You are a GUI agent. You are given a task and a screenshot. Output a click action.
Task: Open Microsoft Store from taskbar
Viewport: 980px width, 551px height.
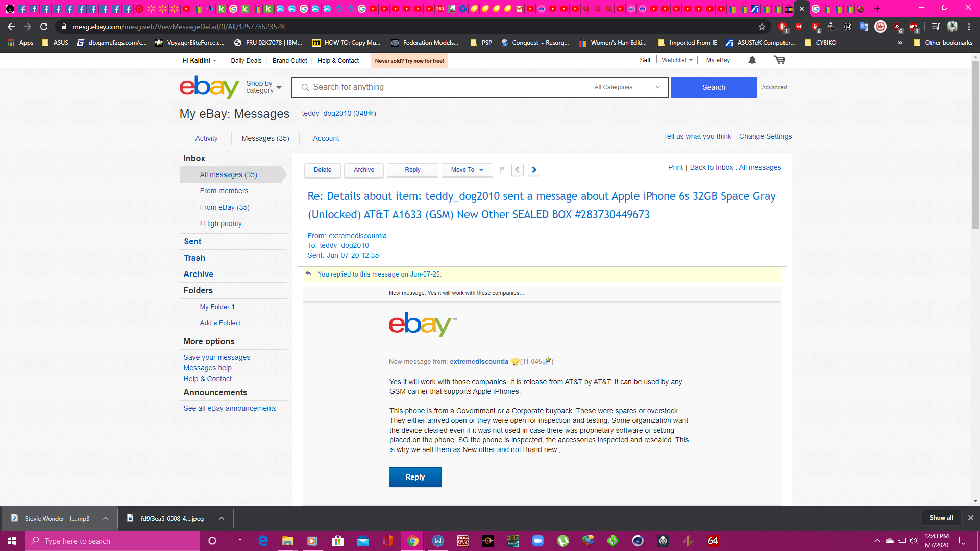point(337,541)
